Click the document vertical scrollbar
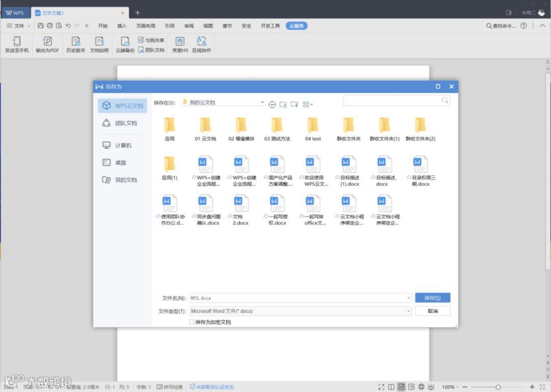This screenshot has width=551, height=392. (547, 171)
